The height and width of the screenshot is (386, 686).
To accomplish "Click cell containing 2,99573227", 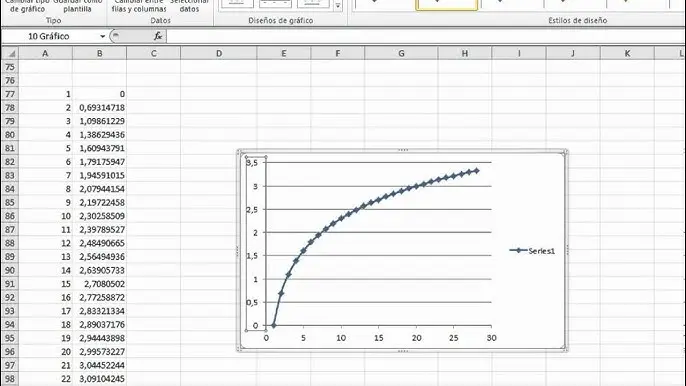I will pos(99,352).
